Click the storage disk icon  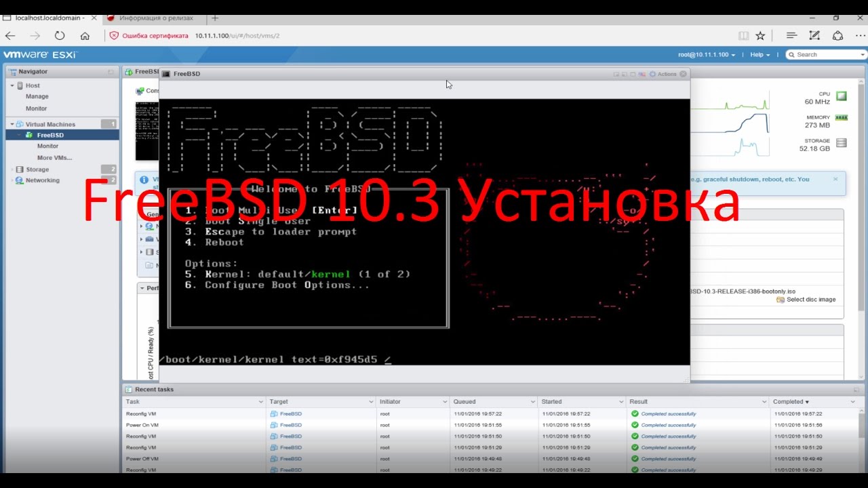[x=842, y=142]
